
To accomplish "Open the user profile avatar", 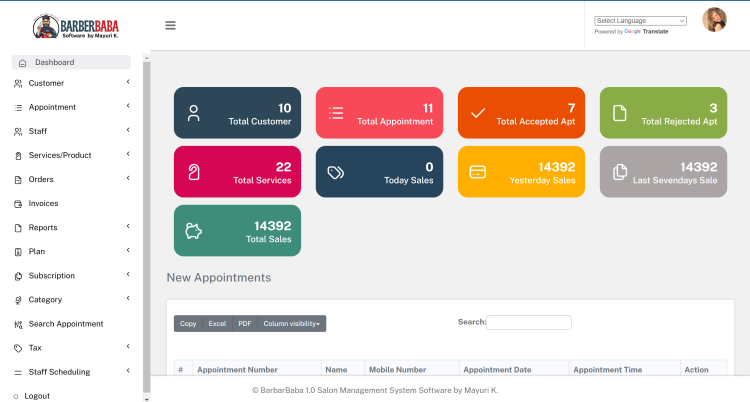I will [x=714, y=20].
